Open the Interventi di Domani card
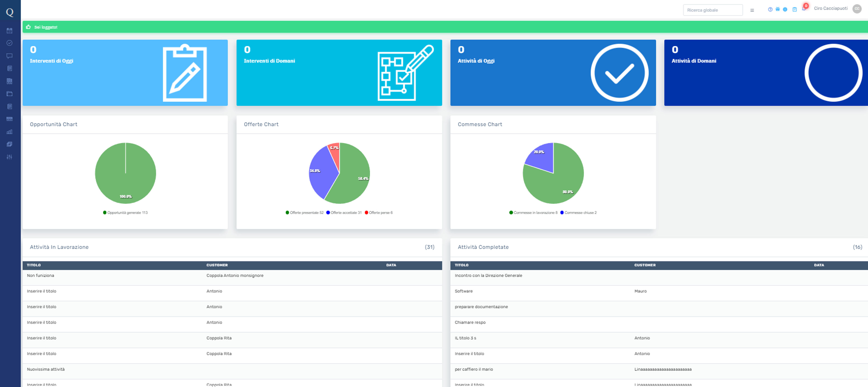868x387 pixels. click(339, 73)
